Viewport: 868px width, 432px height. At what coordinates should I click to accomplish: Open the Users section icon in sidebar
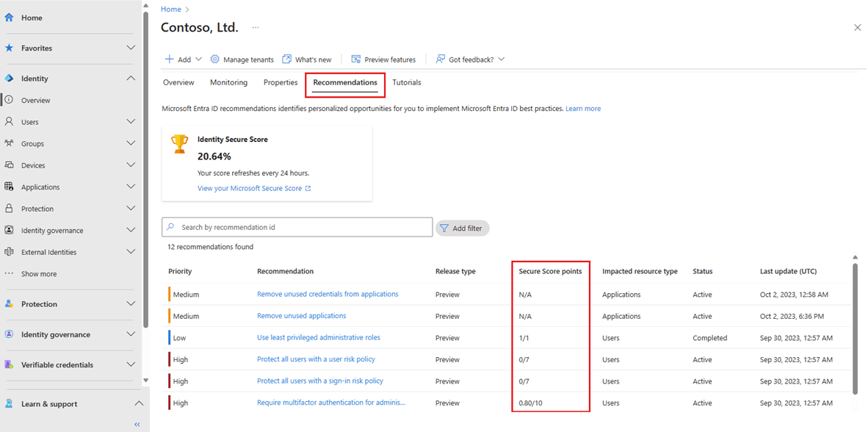8,121
